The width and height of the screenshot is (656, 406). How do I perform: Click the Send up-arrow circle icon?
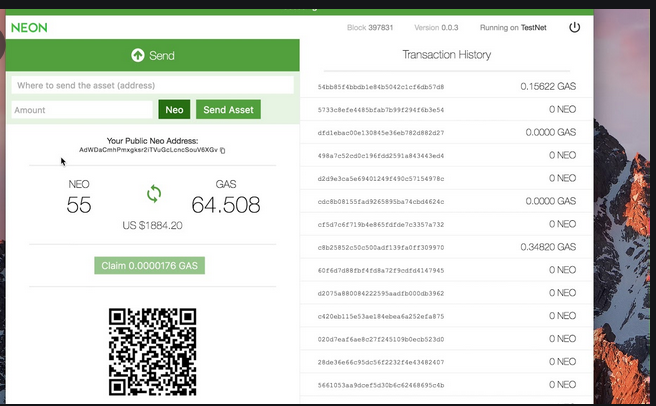[138, 55]
